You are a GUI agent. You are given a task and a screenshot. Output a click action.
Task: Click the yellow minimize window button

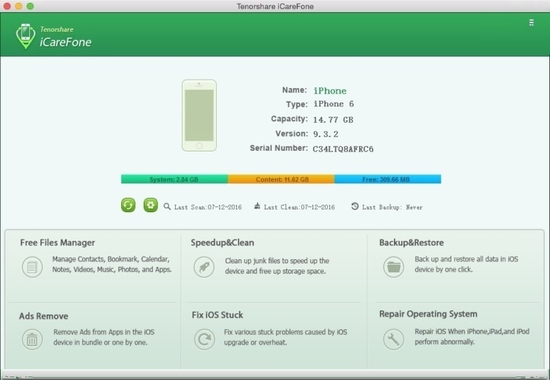(x=19, y=6)
